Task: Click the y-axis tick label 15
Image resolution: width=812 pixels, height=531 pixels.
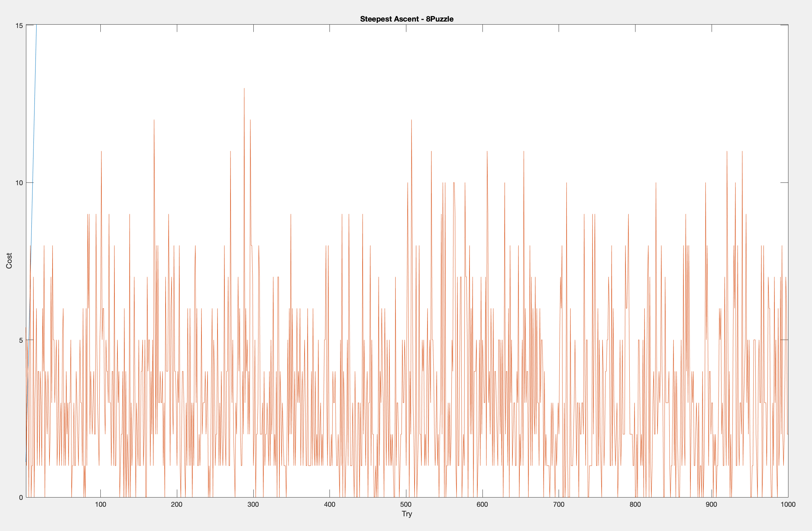Action: point(19,26)
